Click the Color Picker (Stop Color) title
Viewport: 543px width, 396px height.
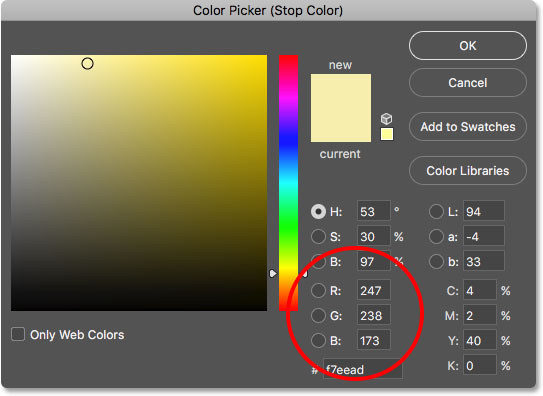coord(268,10)
